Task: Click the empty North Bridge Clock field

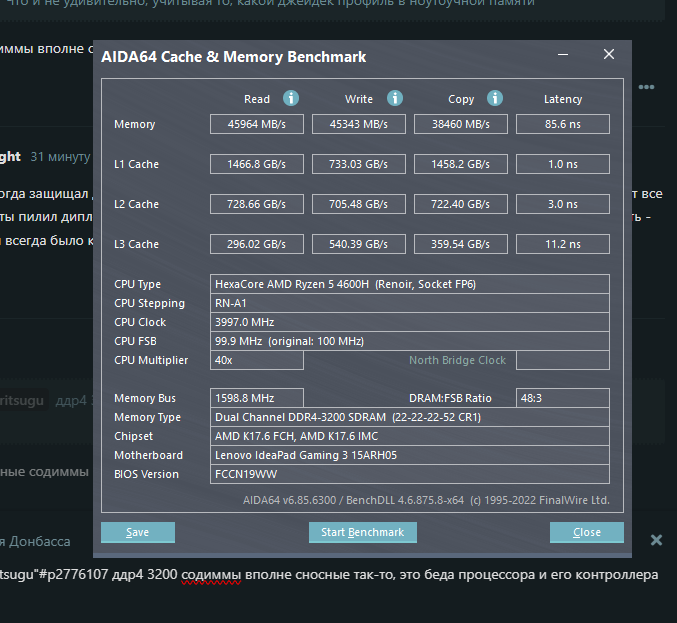Action: (x=563, y=360)
